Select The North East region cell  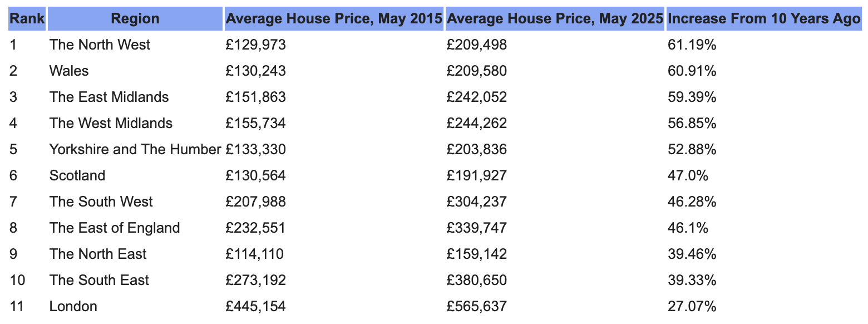click(98, 254)
